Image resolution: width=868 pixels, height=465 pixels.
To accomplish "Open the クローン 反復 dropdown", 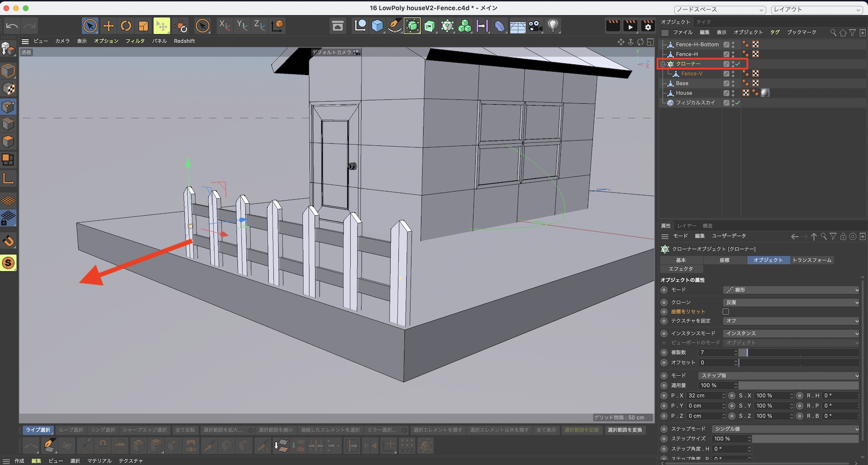I will pyautogui.click(x=791, y=302).
